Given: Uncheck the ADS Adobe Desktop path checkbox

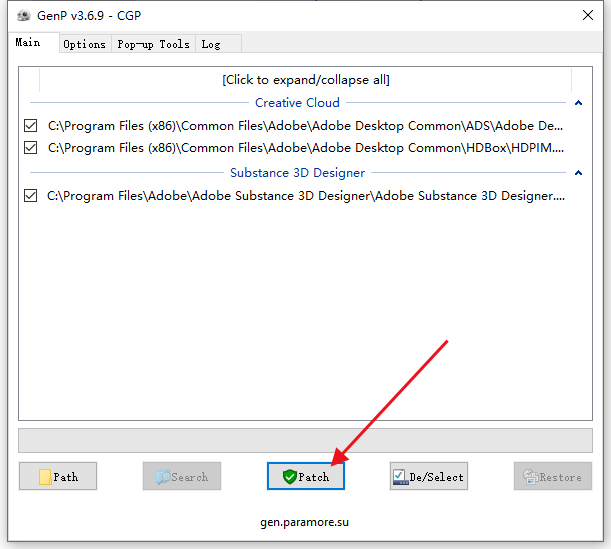Looking at the screenshot, I should click(x=30, y=126).
